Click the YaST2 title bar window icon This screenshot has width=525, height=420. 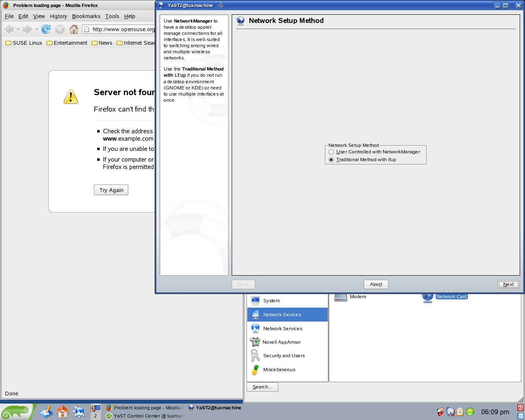tap(161, 5)
